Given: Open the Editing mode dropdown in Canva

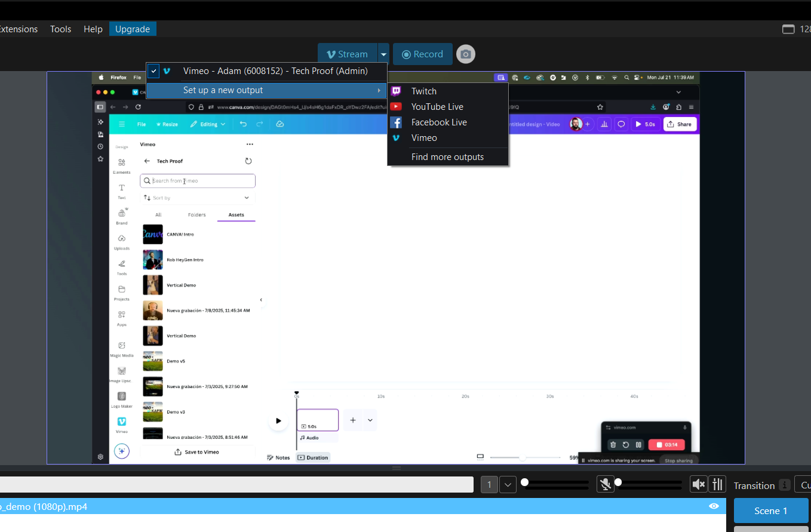Looking at the screenshot, I should coord(208,124).
